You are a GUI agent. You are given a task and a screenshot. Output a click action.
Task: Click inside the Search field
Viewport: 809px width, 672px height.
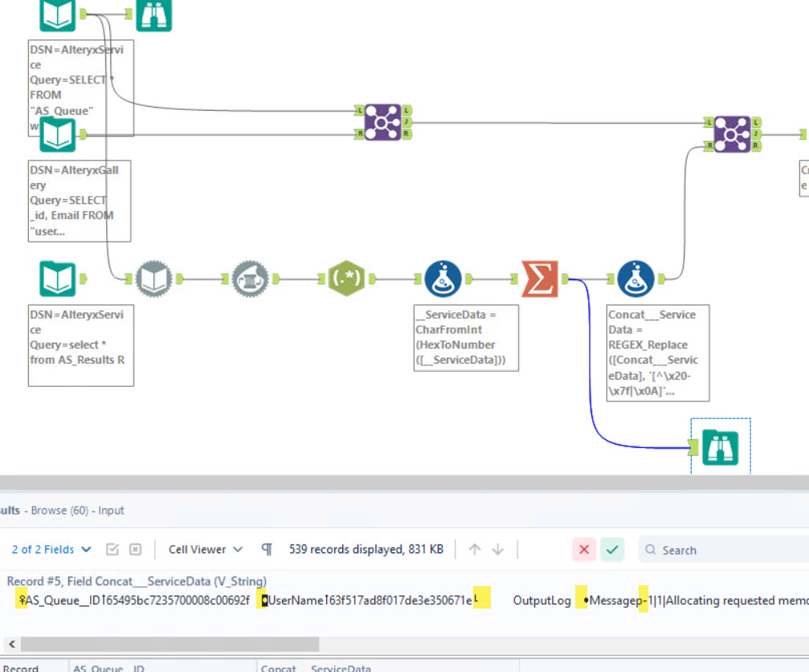pyautogui.click(x=699, y=549)
